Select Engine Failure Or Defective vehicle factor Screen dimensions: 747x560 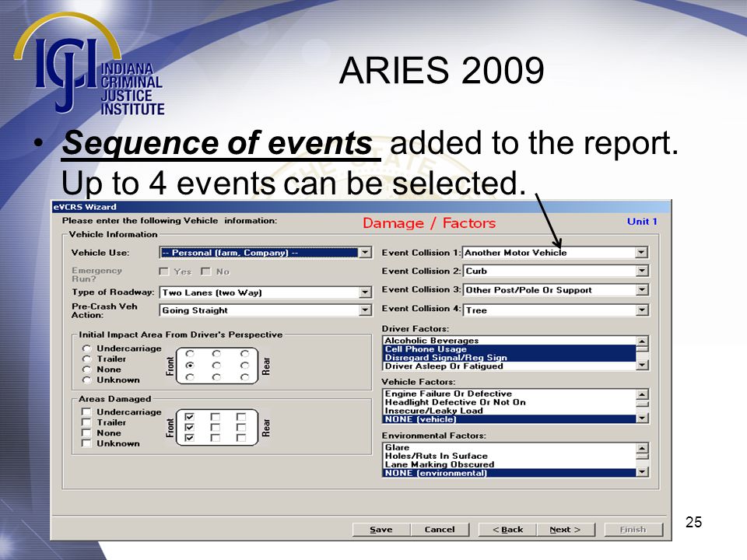509,394
